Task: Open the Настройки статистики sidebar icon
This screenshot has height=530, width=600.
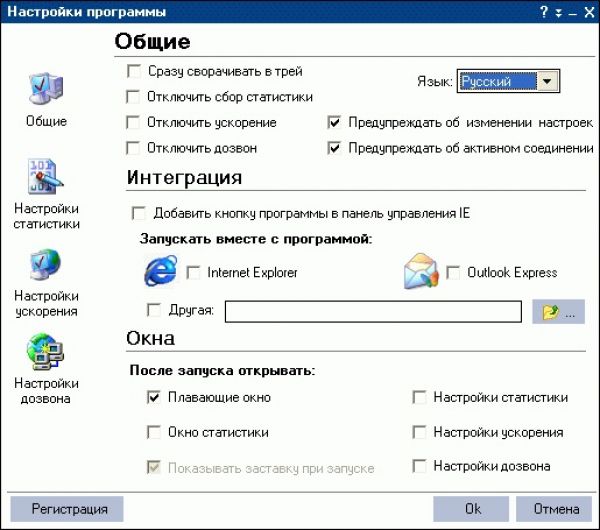Action: coord(45,176)
